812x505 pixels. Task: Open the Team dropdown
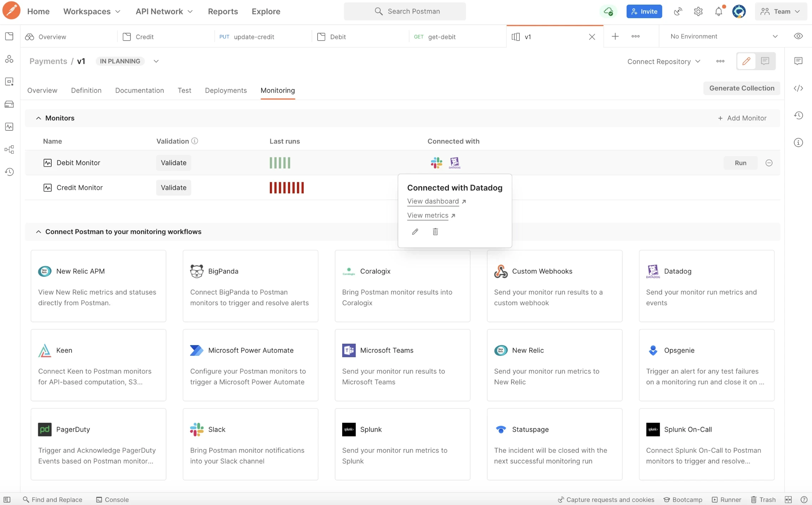tap(781, 11)
